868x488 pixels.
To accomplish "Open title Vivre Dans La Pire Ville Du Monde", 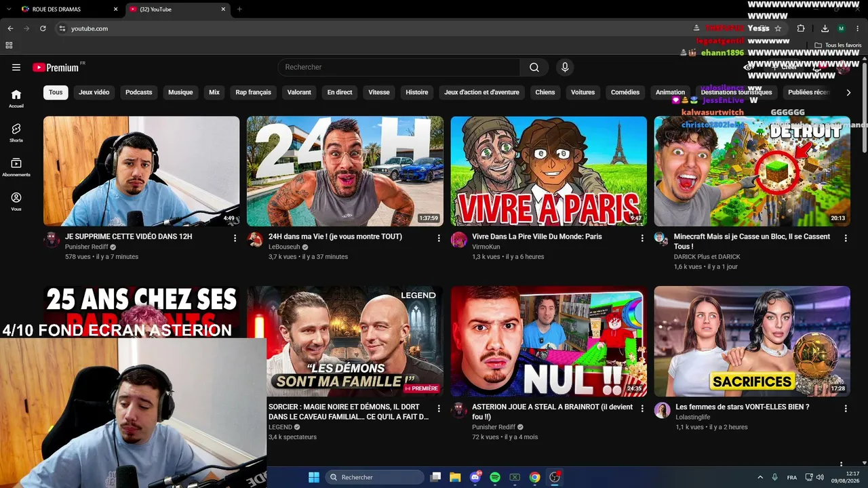I will (537, 237).
